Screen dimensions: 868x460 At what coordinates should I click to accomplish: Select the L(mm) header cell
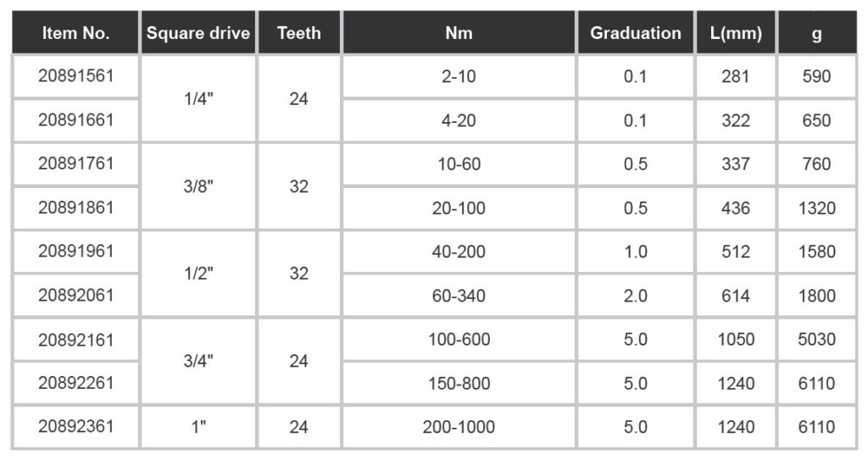point(736,33)
